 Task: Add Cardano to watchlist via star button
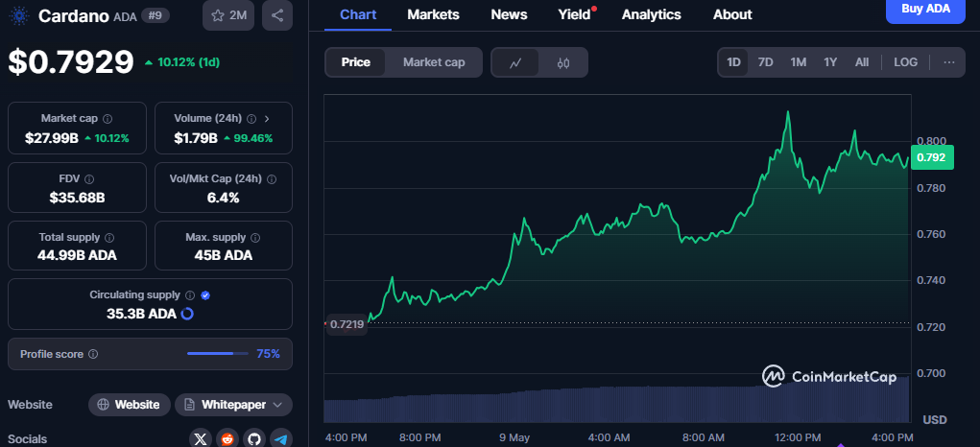click(228, 15)
